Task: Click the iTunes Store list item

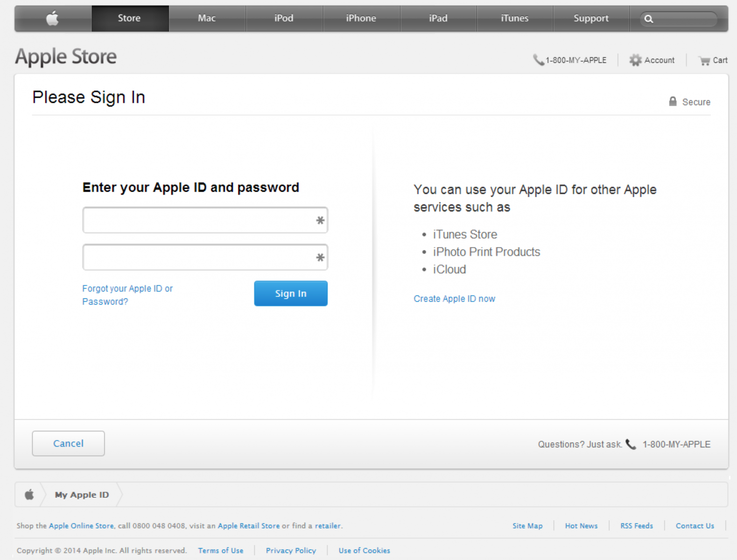Action: click(x=465, y=234)
